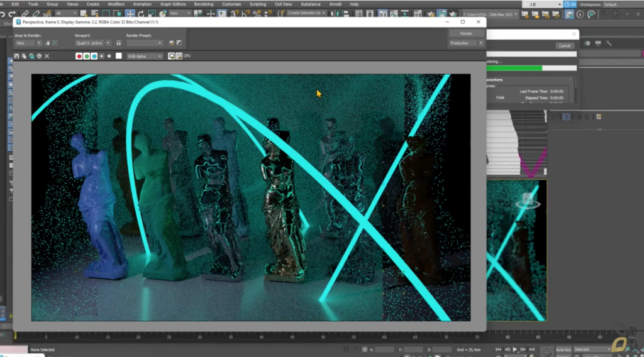Click the Mirror tool icon
Image resolution: width=644 pixels, height=357 pixels.
(335, 14)
